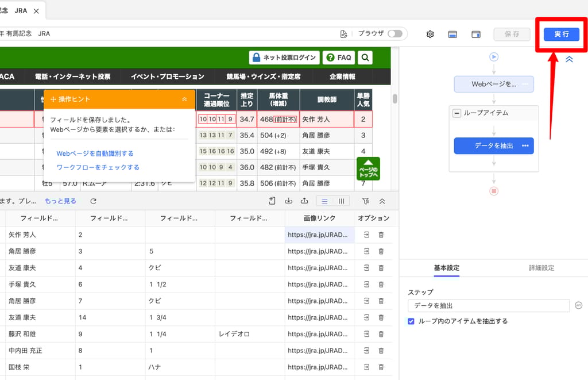
Task: Delete the 国枝 栄 row
Action: (x=381, y=367)
